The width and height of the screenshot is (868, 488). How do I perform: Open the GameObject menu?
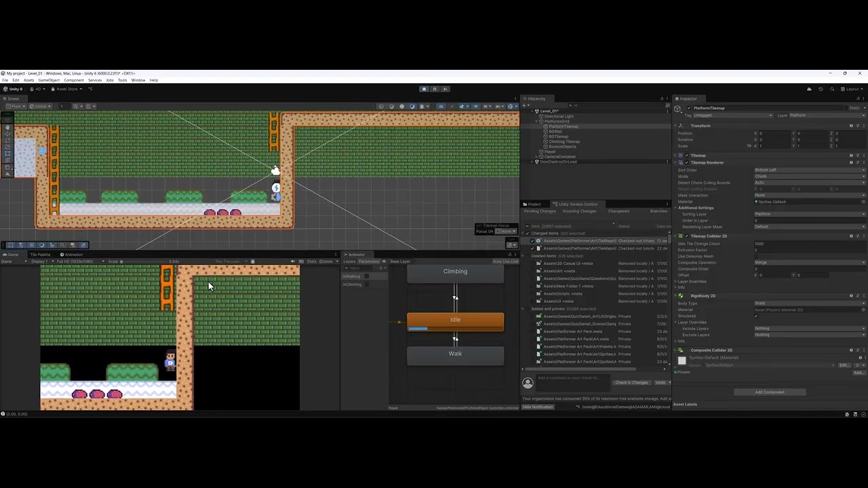[x=49, y=80]
